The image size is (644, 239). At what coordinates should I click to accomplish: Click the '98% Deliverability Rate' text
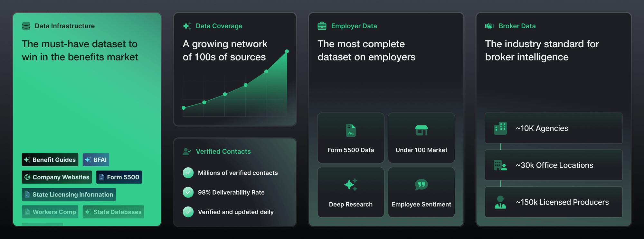tap(231, 192)
